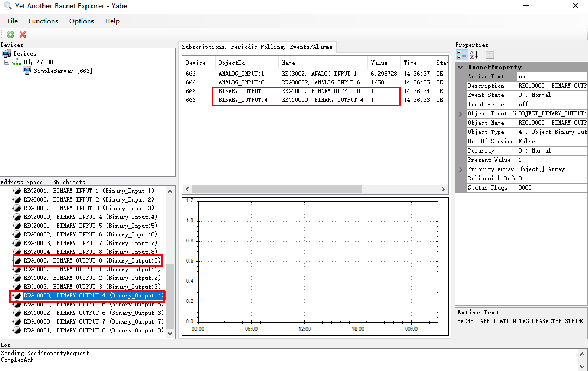
Task: Select REG20000, BINARY INPUT 4 tree item
Action: click(90, 217)
